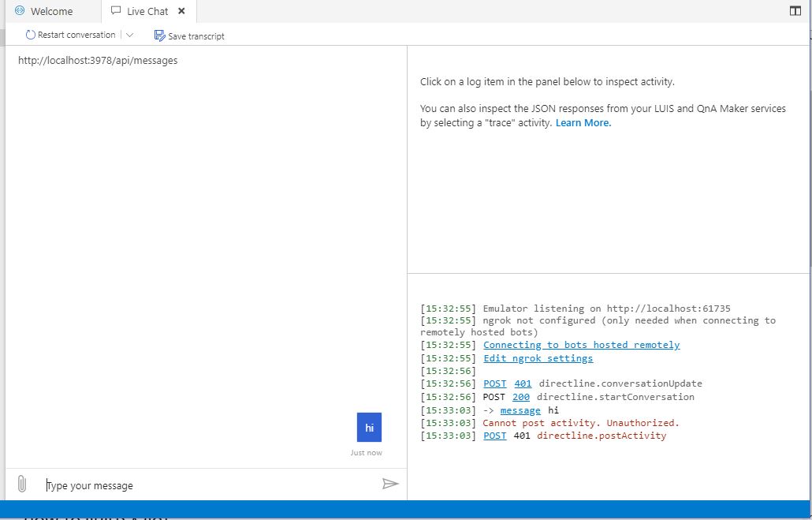This screenshot has width=812, height=520.
Task: Click the send message arrow icon
Action: 391,484
